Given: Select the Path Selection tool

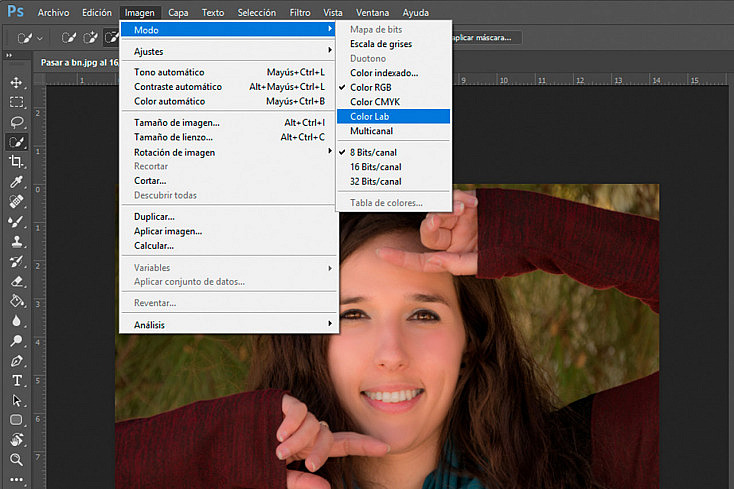Looking at the screenshot, I should click(x=16, y=401).
